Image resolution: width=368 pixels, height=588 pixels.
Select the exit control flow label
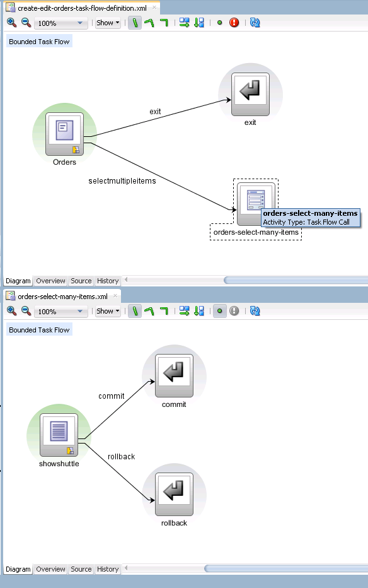[155, 112]
